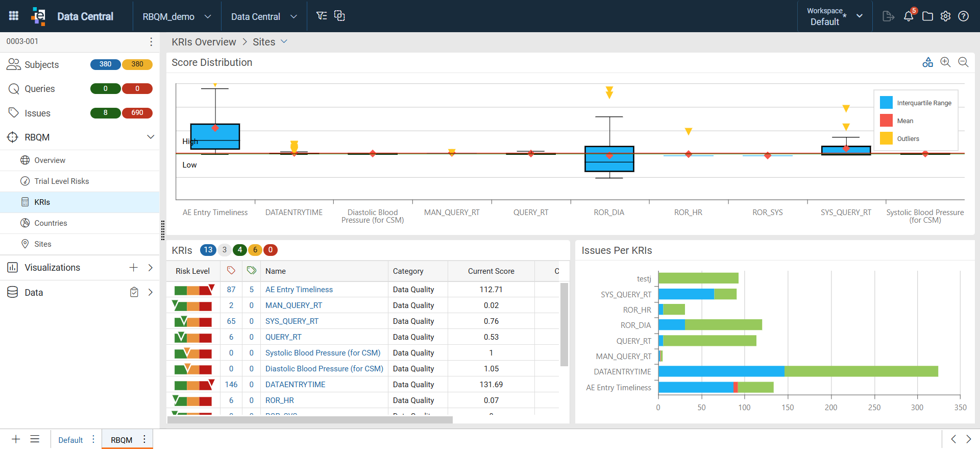
Task: Sort by double tag icon column
Action: 251,271
